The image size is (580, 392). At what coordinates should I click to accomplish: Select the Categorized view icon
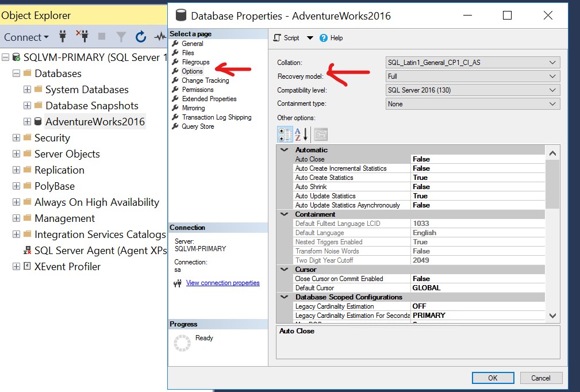coord(285,134)
